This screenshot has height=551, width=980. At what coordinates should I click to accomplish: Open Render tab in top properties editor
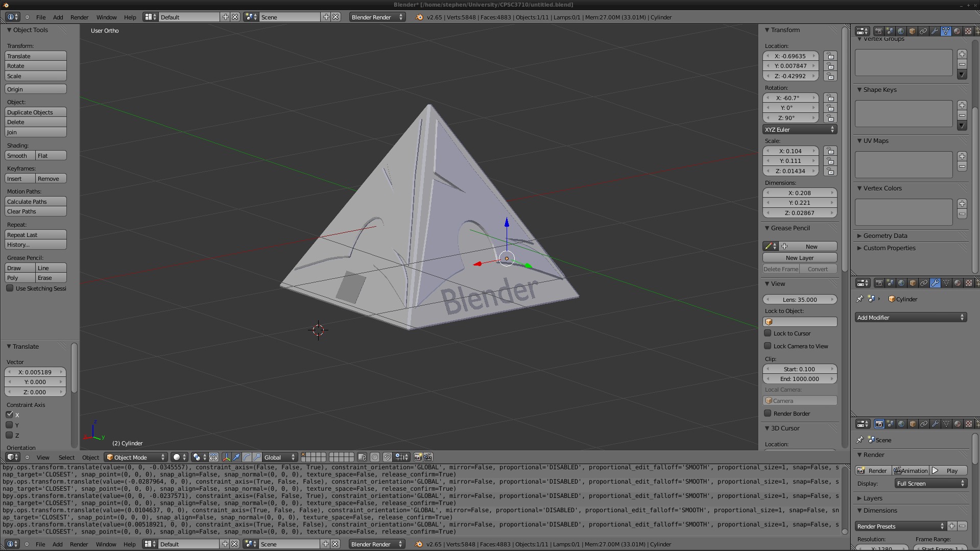pyautogui.click(x=879, y=31)
